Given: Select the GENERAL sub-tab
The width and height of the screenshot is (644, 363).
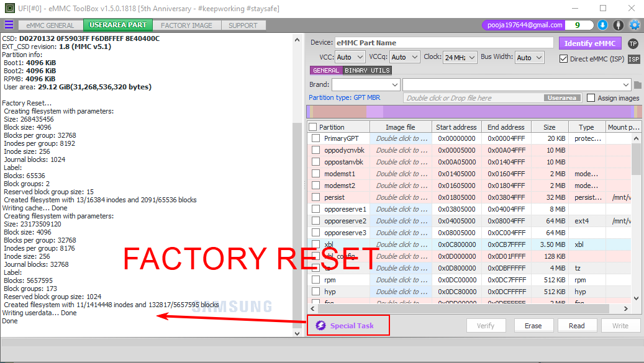Looking at the screenshot, I should 326,71.
